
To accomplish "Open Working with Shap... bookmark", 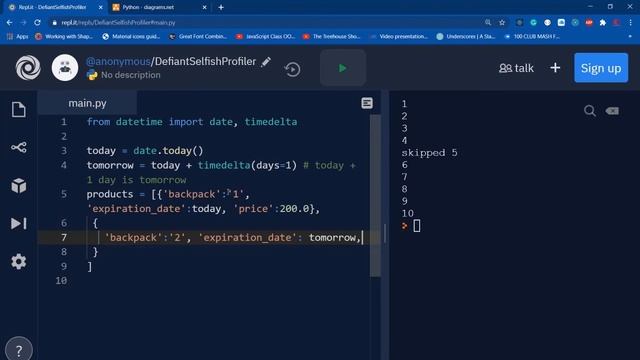I will point(64,36).
